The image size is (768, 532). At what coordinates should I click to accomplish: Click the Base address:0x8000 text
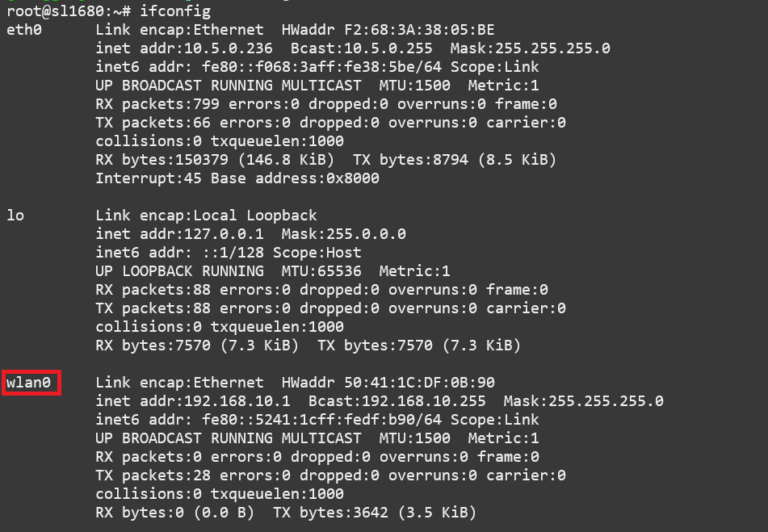[x=295, y=178]
